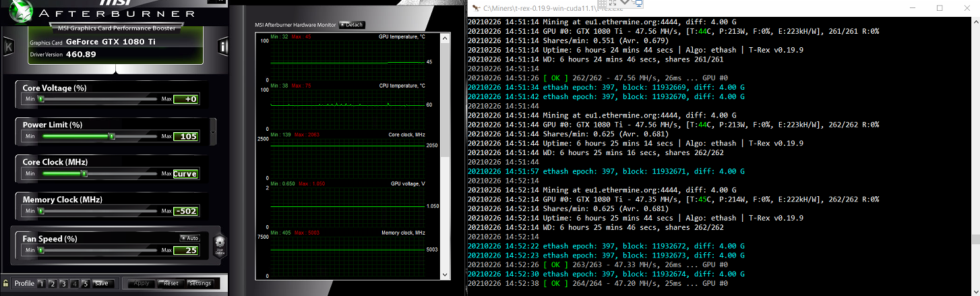Screen dimensions: 980x296
Task: Toggle fan speed Auto mode
Action: [189, 238]
